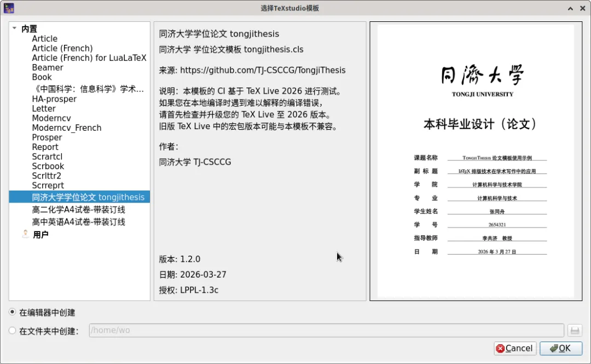591x364 pixels.
Task: Confirm selection with the OK button
Action: point(560,348)
